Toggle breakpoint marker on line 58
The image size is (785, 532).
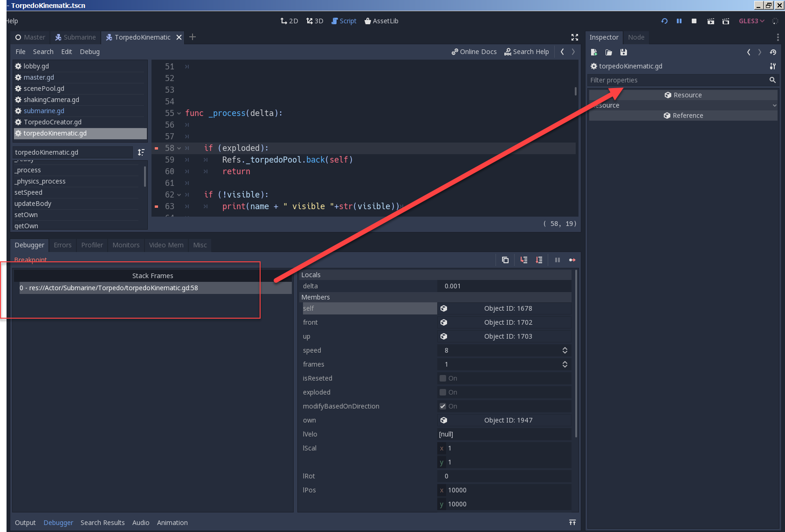tap(157, 148)
